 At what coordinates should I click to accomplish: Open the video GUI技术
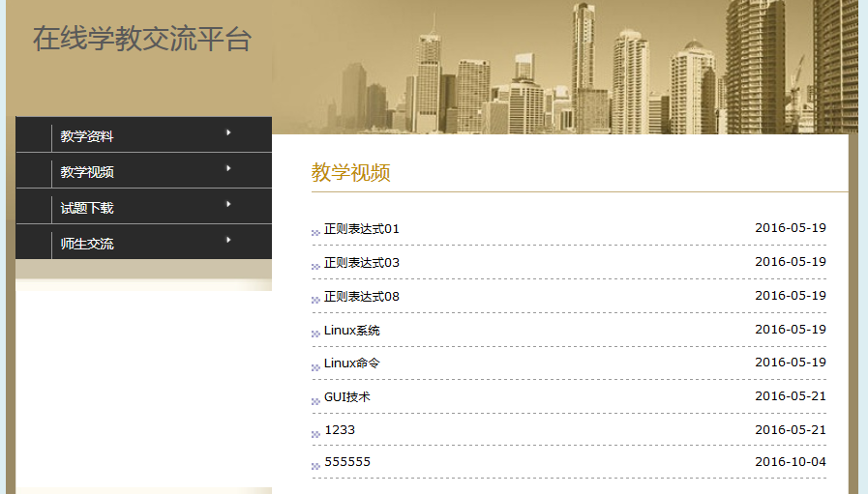point(347,397)
